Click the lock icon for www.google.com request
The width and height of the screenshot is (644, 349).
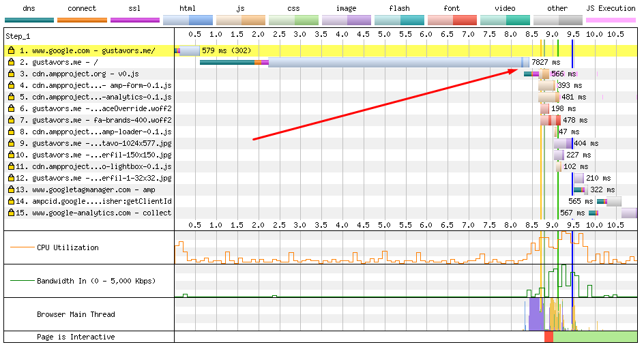click(12, 50)
